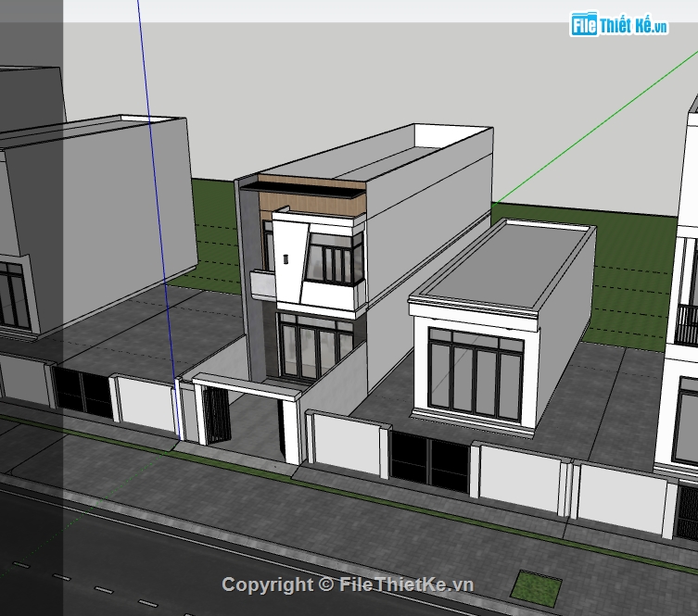Click the small wall lamp on white balcony panel
Screen dimensions: 698x616
pyautogui.click(x=286, y=258)
